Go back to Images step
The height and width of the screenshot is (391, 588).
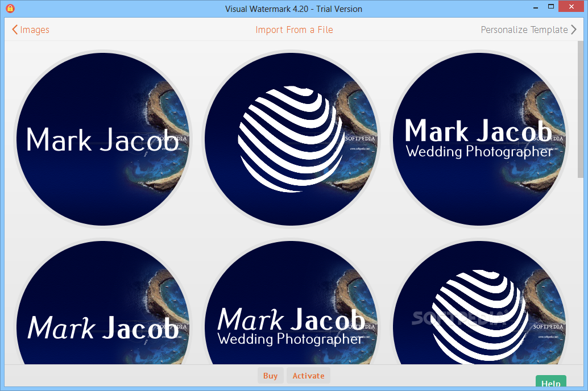coord(30,30)
